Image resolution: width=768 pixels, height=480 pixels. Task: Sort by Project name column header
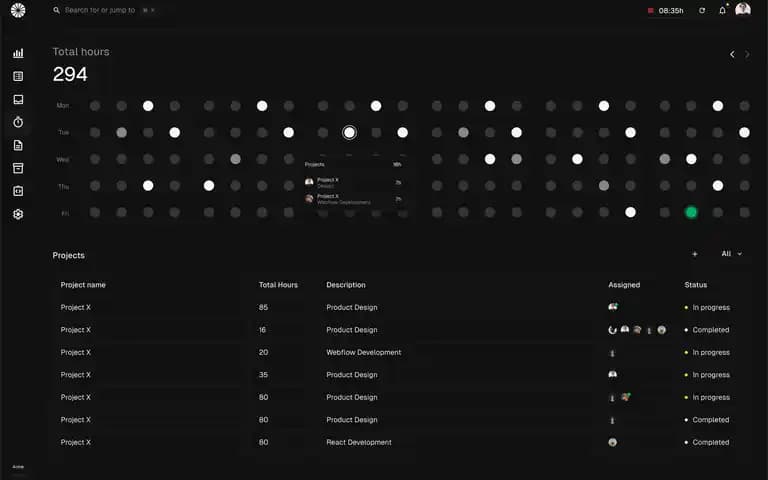click(x=83, y=285)
